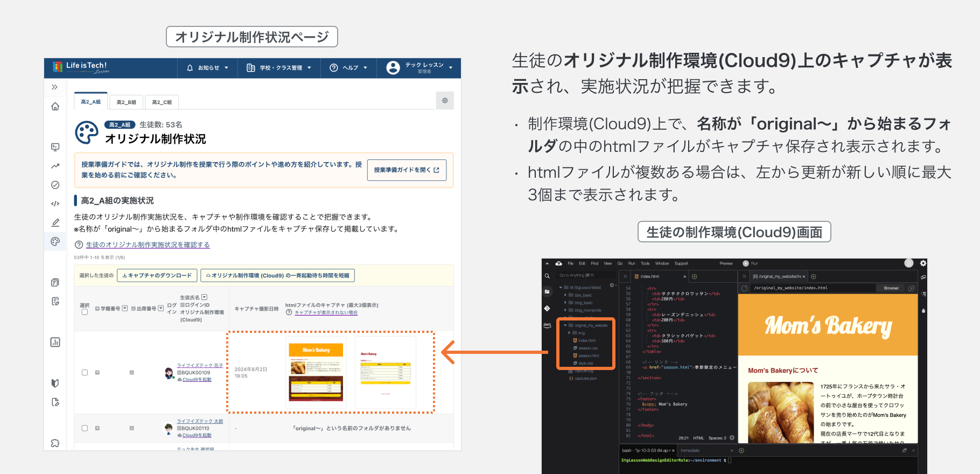The height and width of the screenshot is (474, 980).
Task: Expand the bbs_basic folder in Cloud9 tree
Action: click(565, 295)
